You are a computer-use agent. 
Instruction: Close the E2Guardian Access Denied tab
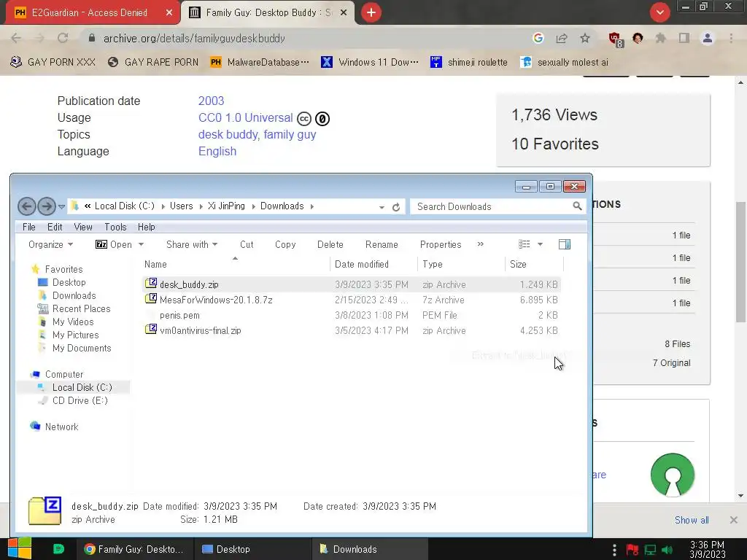point(169,13)
